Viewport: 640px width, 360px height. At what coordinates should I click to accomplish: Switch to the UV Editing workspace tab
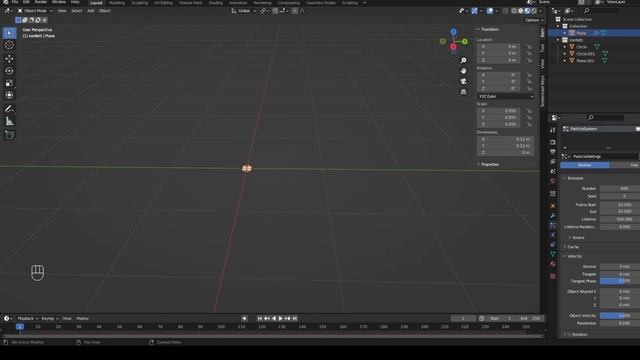point(163,3)
